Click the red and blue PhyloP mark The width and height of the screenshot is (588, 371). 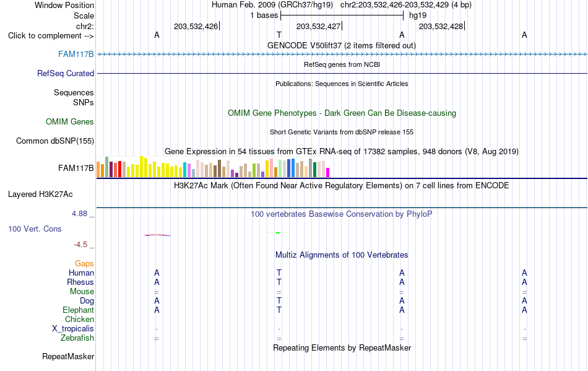click(x=157, y=235)
